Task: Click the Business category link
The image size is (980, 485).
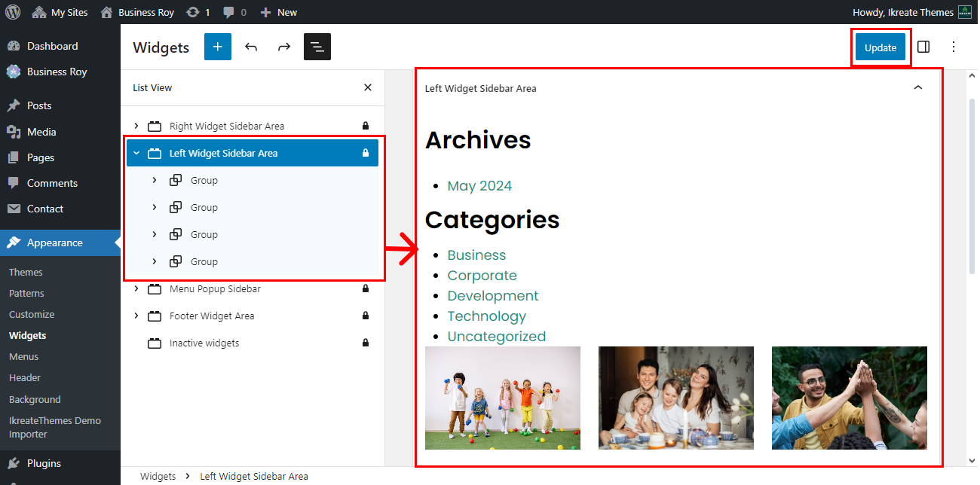Action: click(x=476, y=255)
